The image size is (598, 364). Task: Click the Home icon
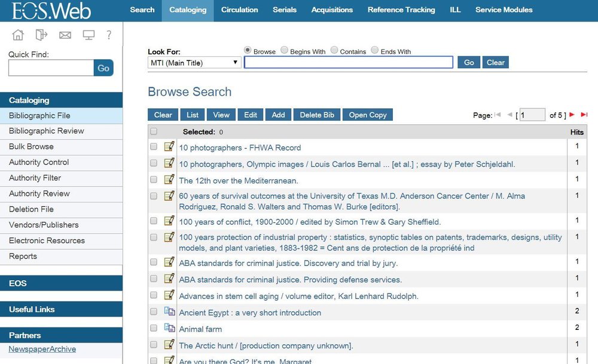[x=18, y=35]
